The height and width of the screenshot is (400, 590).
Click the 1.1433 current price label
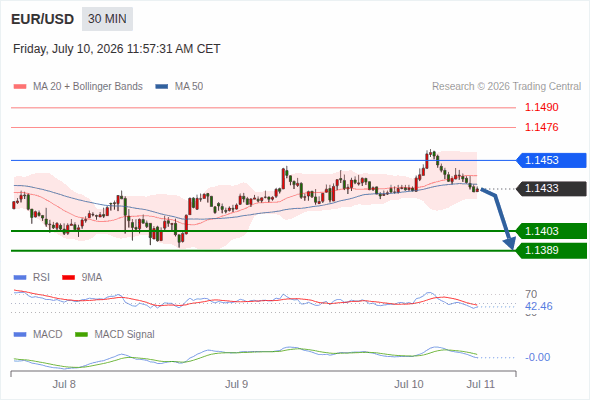click(551, 189)
